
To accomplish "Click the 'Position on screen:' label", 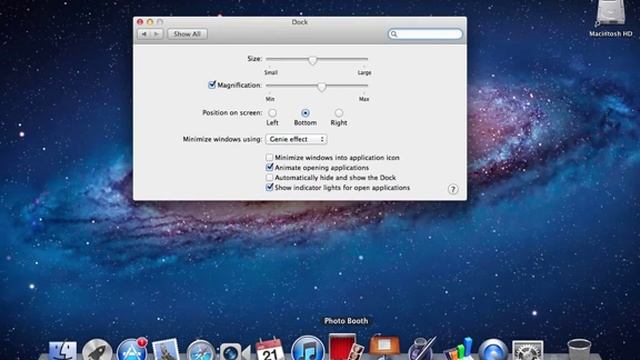I will click(x=232, y=113).
